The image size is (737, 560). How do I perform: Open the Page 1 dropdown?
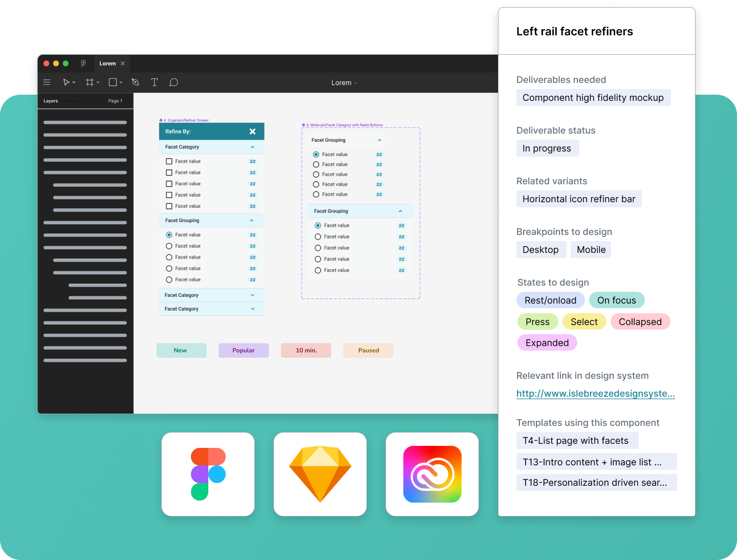[115, 101]
